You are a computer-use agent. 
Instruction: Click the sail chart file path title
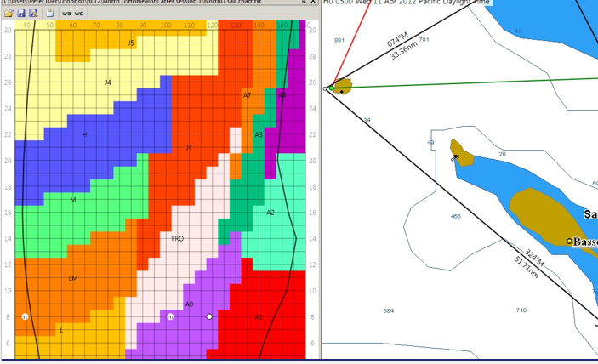pos(133,2)
